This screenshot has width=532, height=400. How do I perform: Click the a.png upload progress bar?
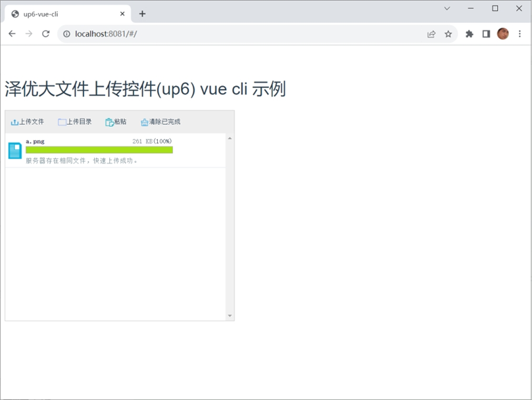click(x=99, y=150)
